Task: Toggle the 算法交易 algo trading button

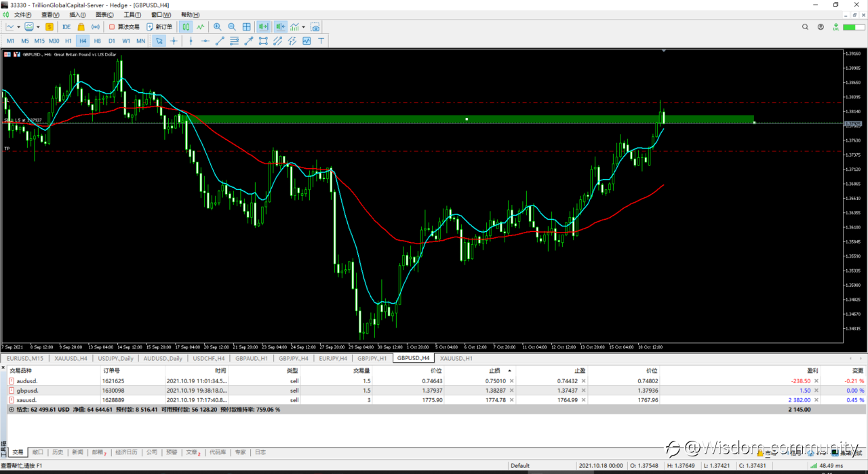Action: tap(124, 27)
